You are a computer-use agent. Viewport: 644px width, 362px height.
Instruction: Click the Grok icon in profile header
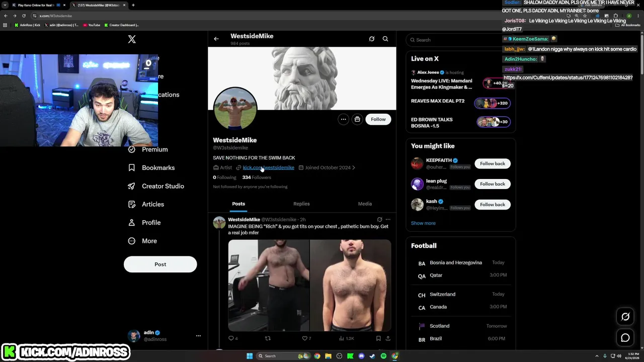pyautogui.click(x=372, y=39)
